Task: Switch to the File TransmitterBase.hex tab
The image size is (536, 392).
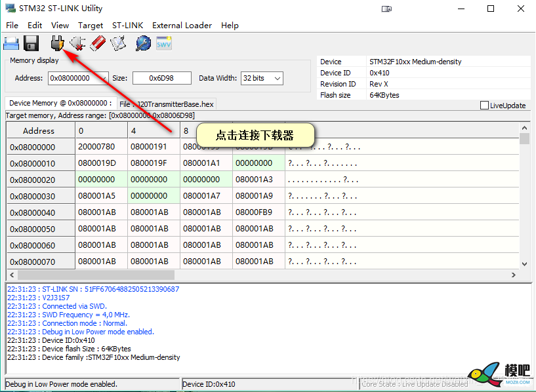Action: pyautogui.click(x=167, y=104)
